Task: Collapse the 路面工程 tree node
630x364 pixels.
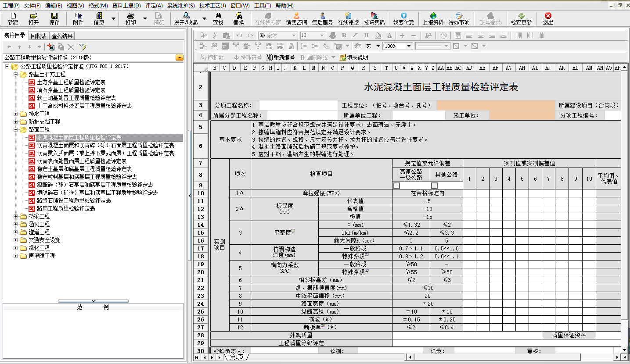Action: click(15, 130)
